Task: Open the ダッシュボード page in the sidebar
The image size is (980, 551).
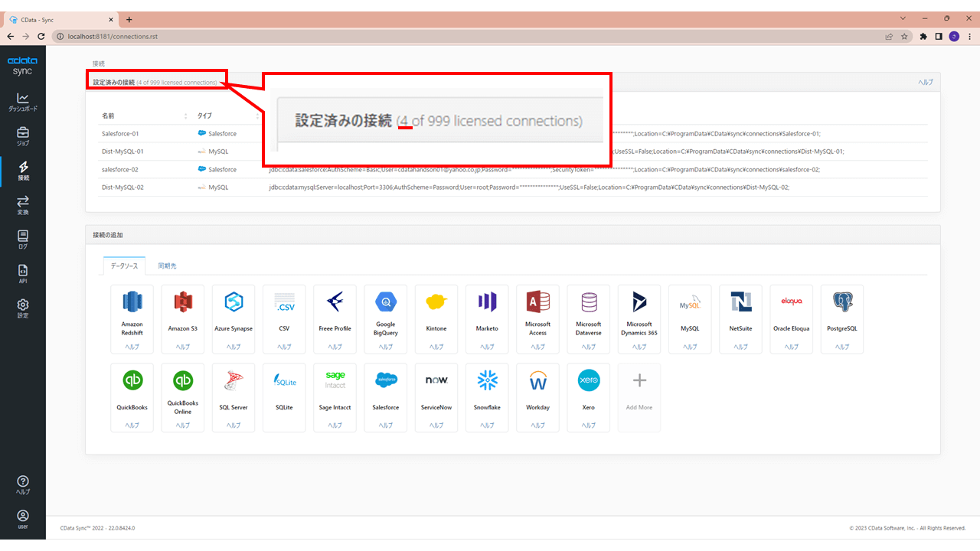Action: tap(23, 102)
